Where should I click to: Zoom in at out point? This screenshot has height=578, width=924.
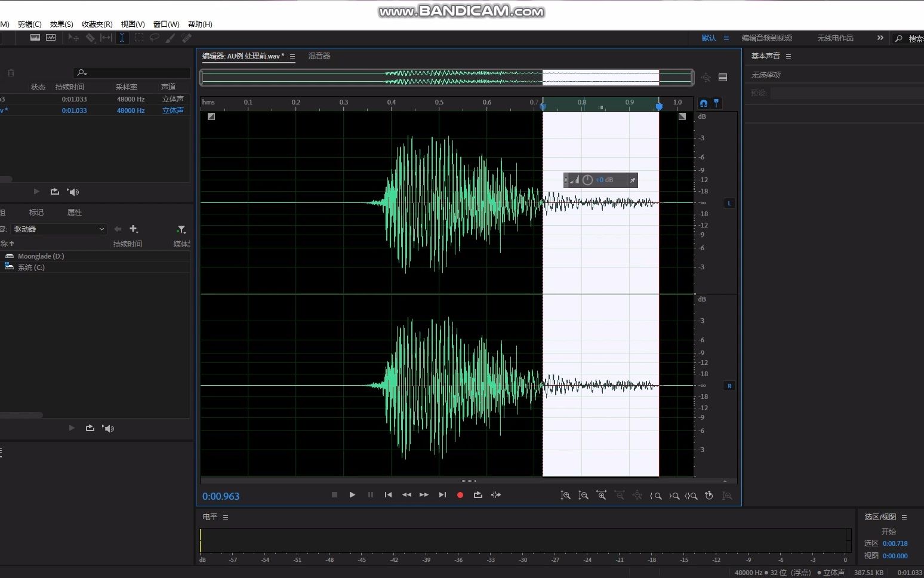pyautogui.click(x=674, y=496)
